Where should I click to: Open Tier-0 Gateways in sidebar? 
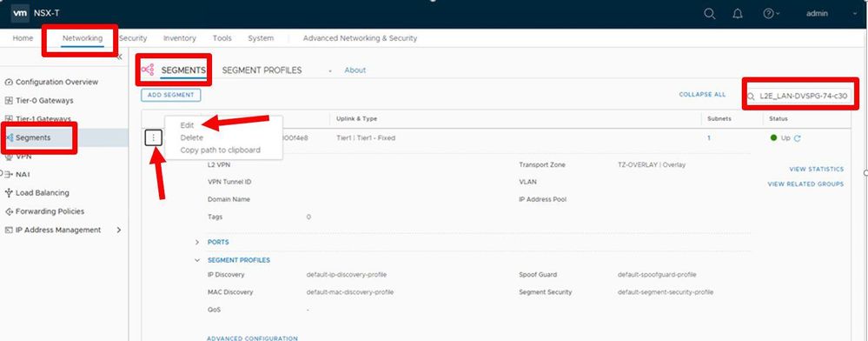click(x=44, y=100)
